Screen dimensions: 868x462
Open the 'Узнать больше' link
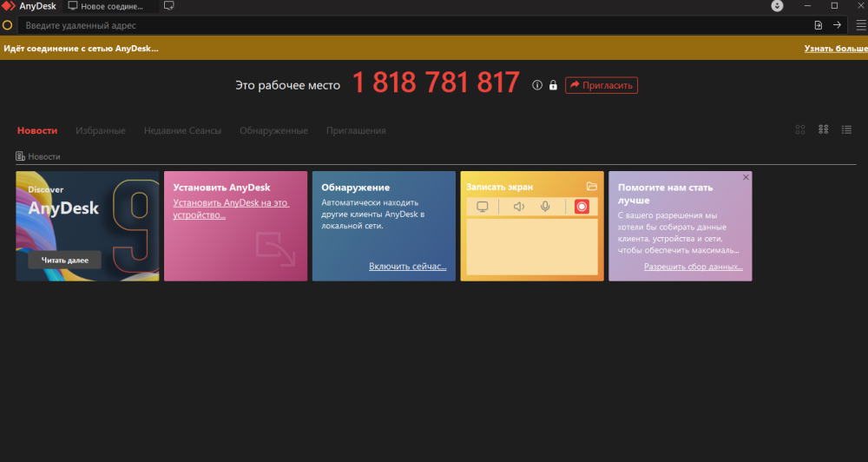coord(836,48)
